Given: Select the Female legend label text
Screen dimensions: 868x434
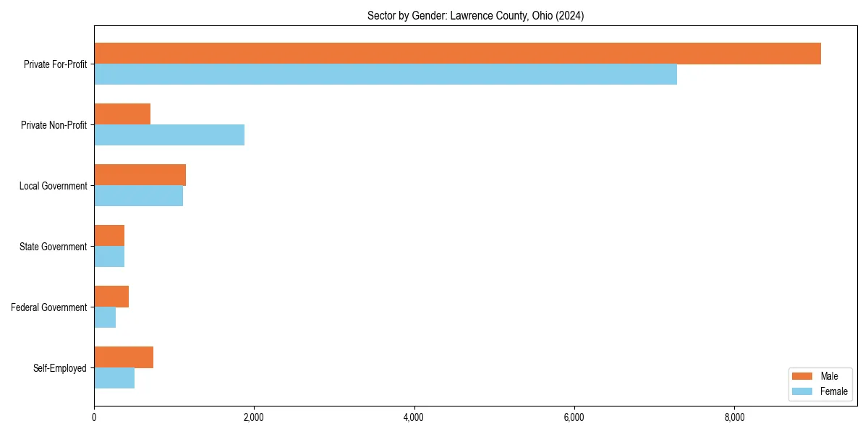Looking at the screenshot, I should pyautogui.click(x=834, y=391).
